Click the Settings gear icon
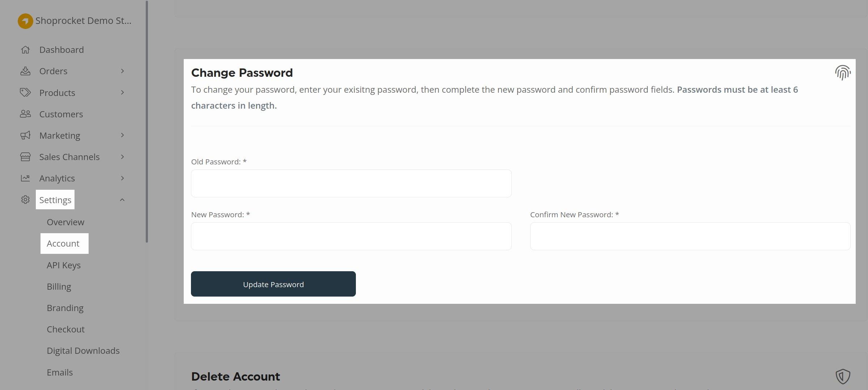Screen dimensions: 868x390 point(25,200)
